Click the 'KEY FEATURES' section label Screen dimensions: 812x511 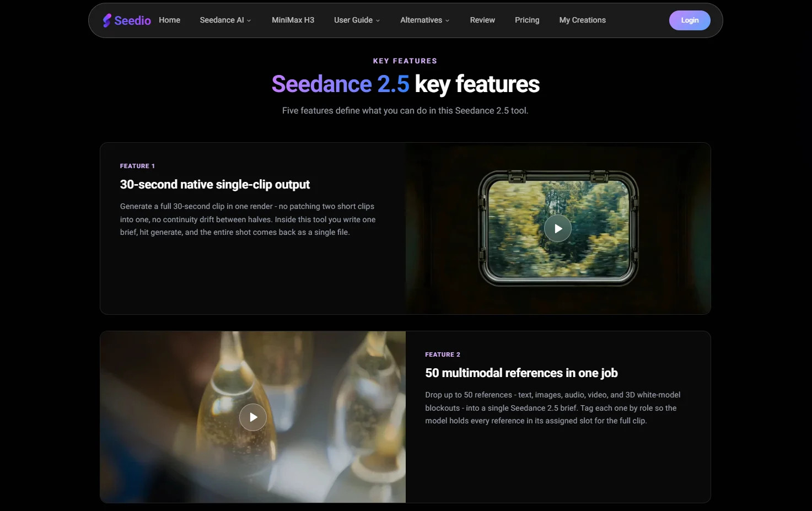(x=405, y=61)
